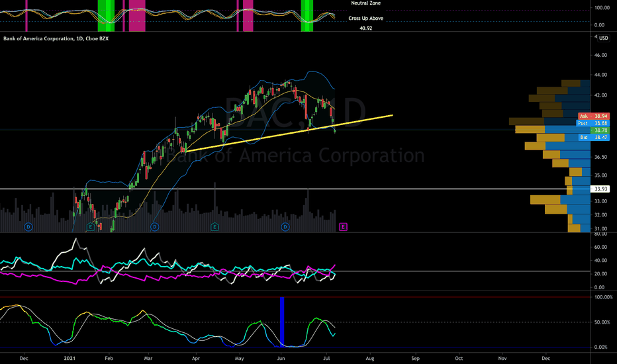
Task: Open the magenta upcoming earnings E marker
Action: (343, 226)
